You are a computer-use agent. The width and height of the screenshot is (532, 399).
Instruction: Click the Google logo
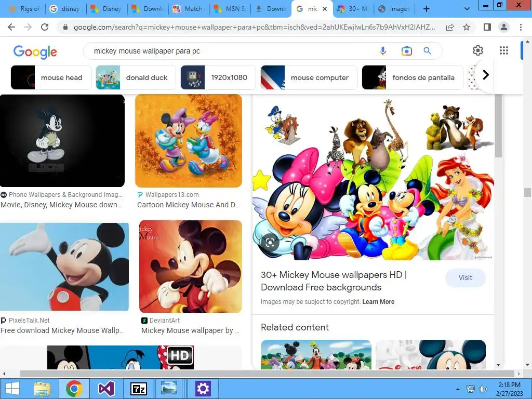tap(35, 52)
